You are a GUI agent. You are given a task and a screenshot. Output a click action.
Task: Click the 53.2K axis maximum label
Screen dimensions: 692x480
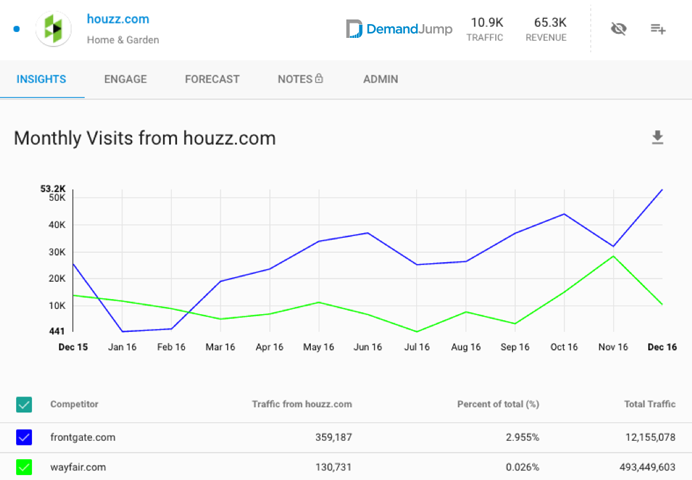[x=53, y=189]
